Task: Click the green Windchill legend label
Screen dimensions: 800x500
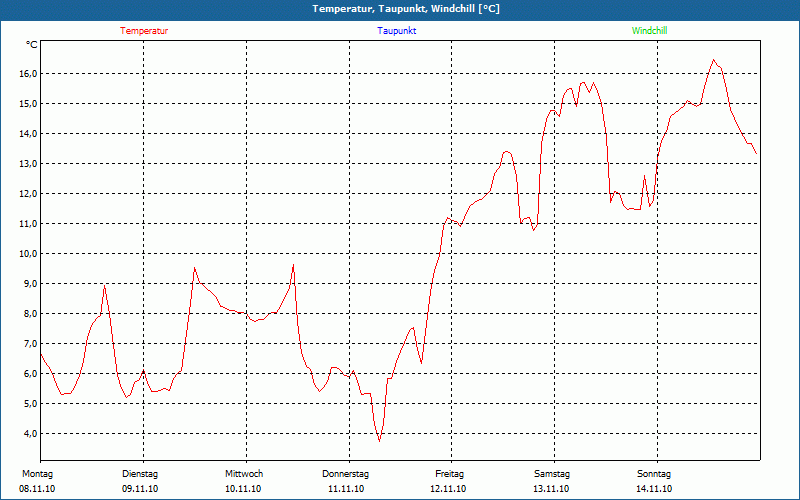Action: point(649,31)
